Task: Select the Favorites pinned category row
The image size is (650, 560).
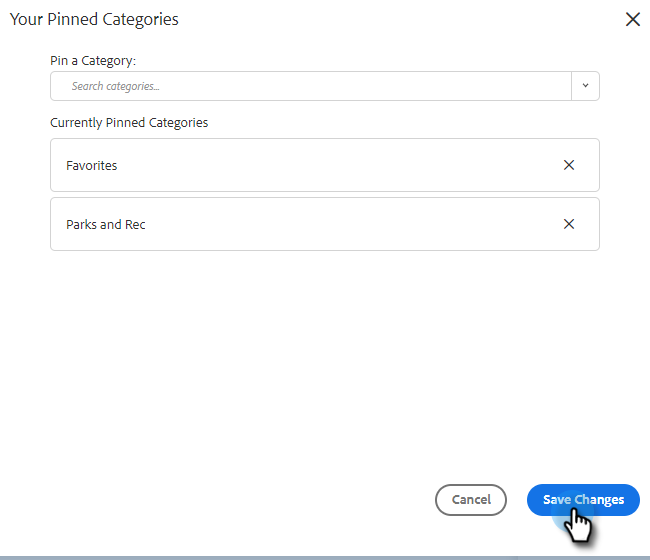Action: coord(300,165)
